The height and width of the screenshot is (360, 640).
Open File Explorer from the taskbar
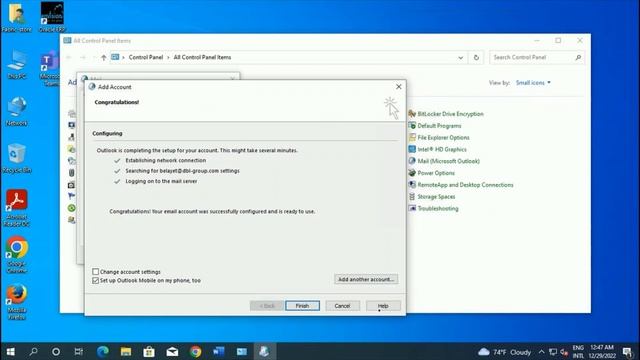(x=126, y=351)
